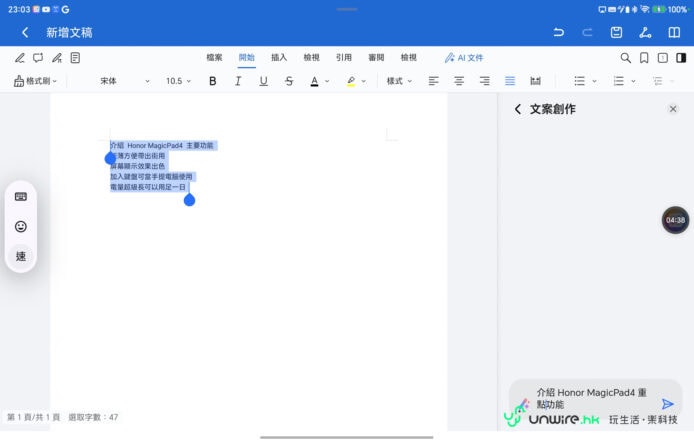Open the 宋体 font name dropdown
Viewport: 694px width, 444px height.
pos(124,81)
